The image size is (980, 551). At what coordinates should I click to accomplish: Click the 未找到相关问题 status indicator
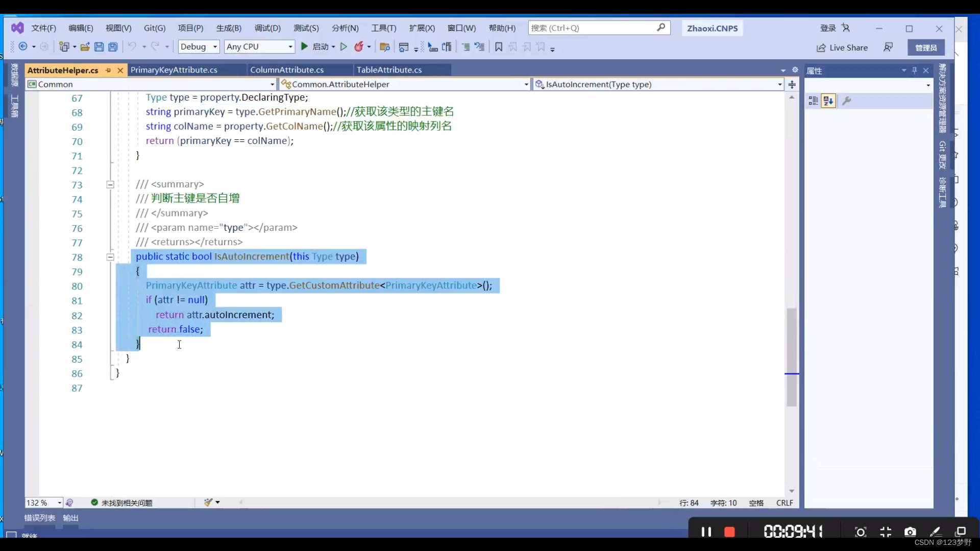(122, 502)
